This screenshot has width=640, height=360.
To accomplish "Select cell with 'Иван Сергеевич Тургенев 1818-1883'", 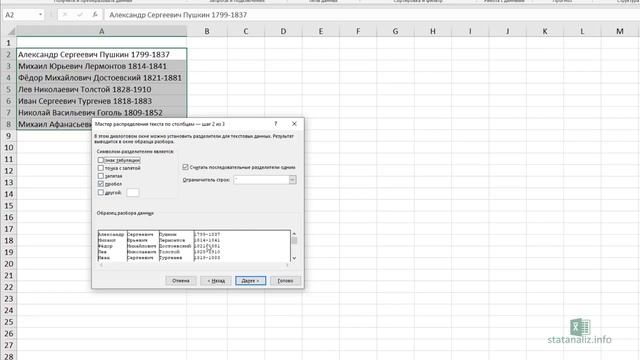I will click(102, 101).
